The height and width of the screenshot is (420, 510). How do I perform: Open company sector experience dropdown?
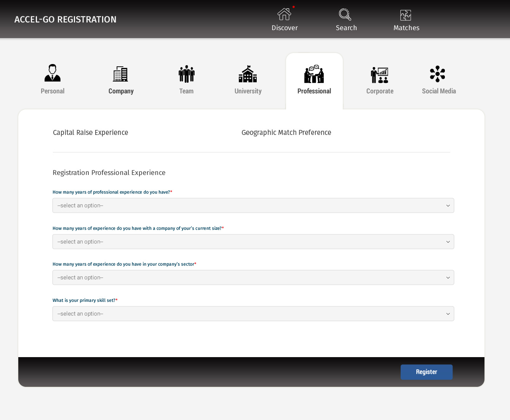pyautogui.click(x=253, y=277)
